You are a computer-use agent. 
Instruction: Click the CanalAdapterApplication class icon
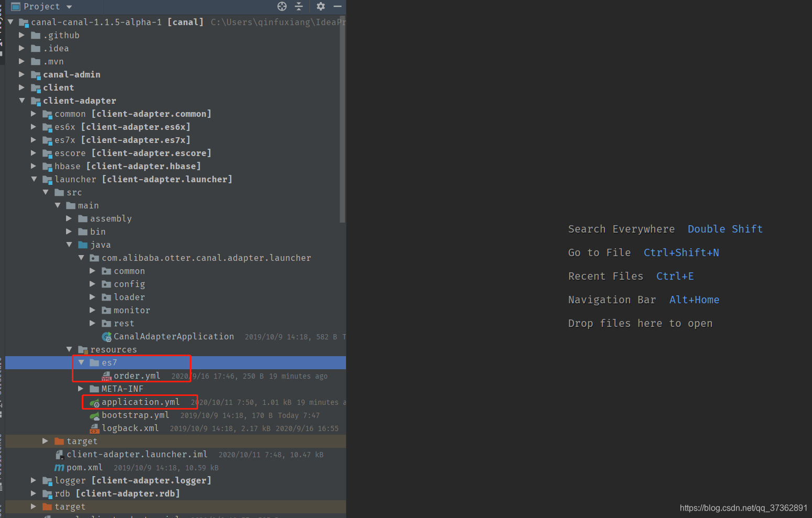pos(106,337)
